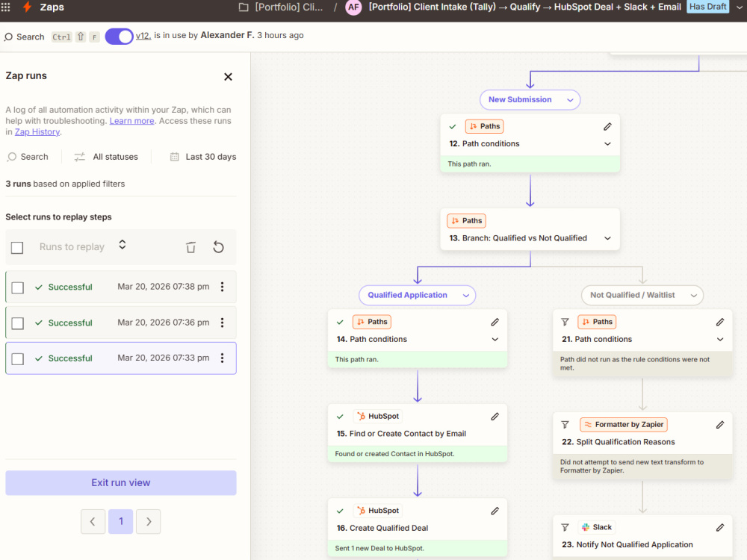This screenshot has width=747, height=560.
Task: Click the trash delete runs icon
Action: [x=190, y=247]
